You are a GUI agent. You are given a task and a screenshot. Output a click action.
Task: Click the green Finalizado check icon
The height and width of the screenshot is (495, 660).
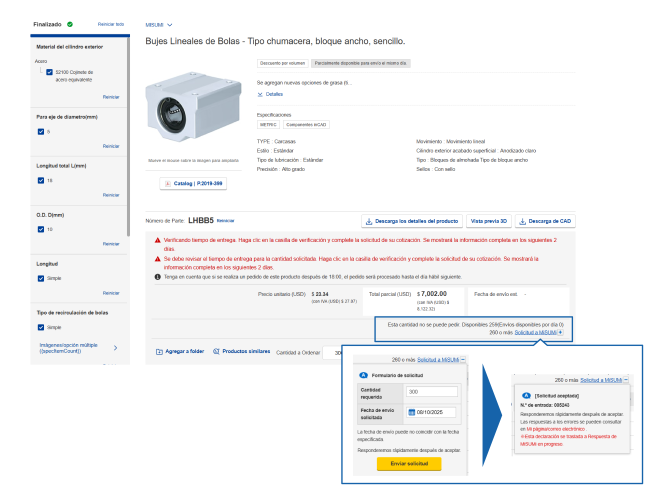[69, 23]
